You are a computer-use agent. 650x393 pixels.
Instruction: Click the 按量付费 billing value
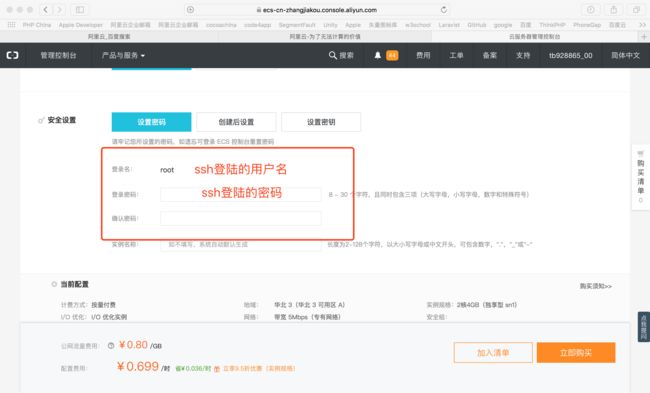pyautogui.click(x=103, y=305)
